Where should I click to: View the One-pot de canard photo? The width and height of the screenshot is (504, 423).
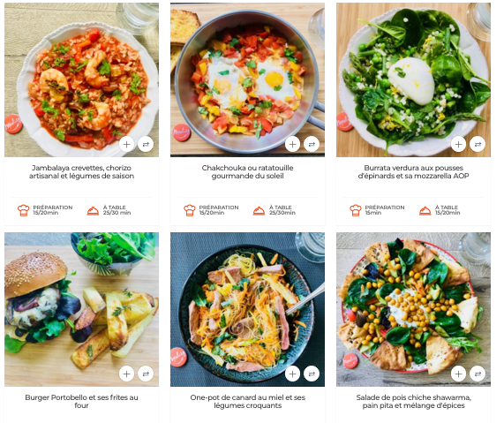point(247,309)
